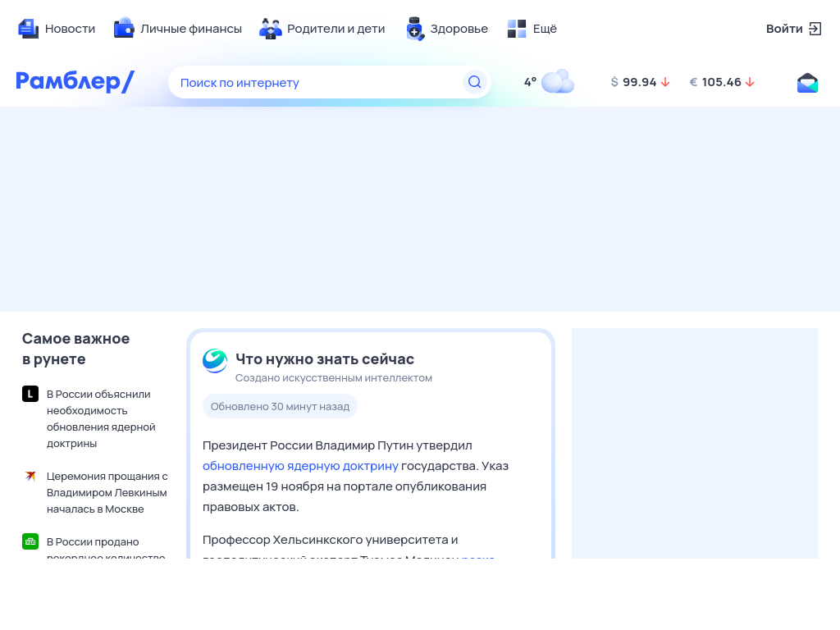Click the 4° temperature reading

(531, 82)
